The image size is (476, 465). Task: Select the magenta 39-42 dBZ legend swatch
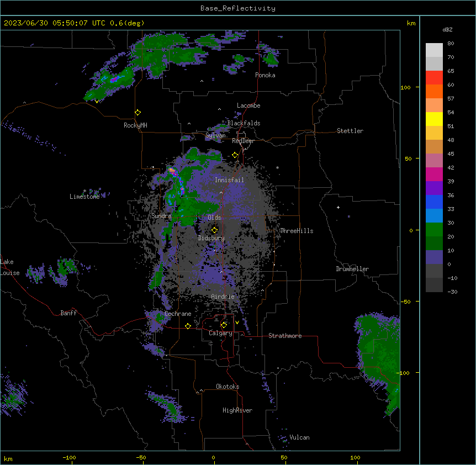[x=434, y=174]
